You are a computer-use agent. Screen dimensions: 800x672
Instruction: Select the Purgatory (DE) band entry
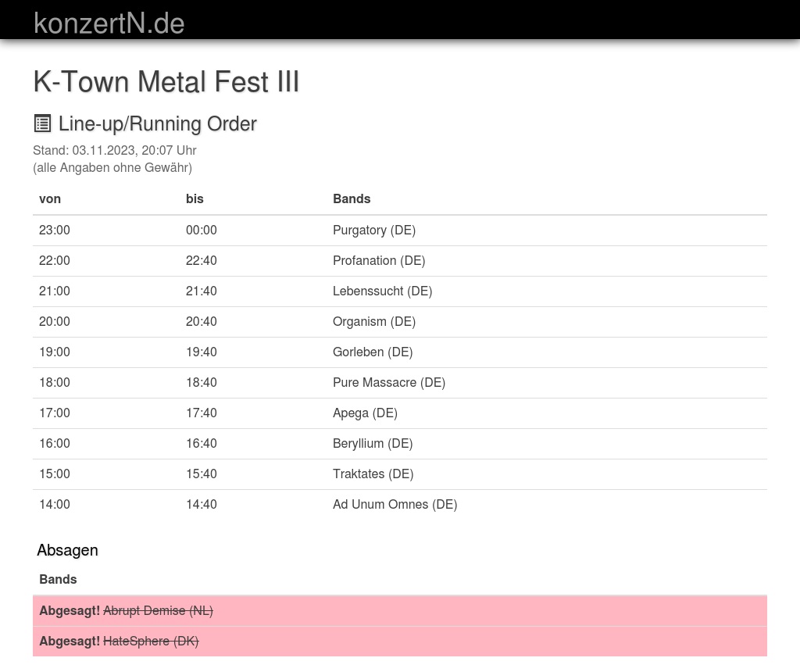(x=373, y=230)
